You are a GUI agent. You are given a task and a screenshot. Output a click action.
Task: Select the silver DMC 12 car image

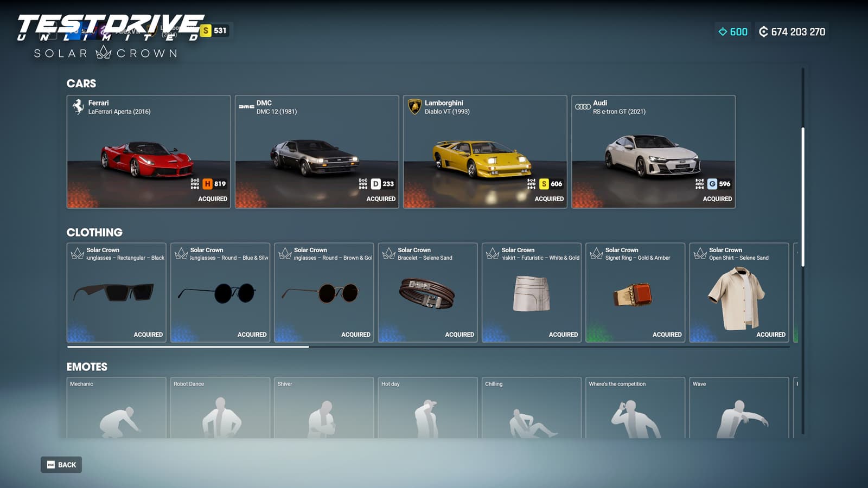[x=315, y=157]
